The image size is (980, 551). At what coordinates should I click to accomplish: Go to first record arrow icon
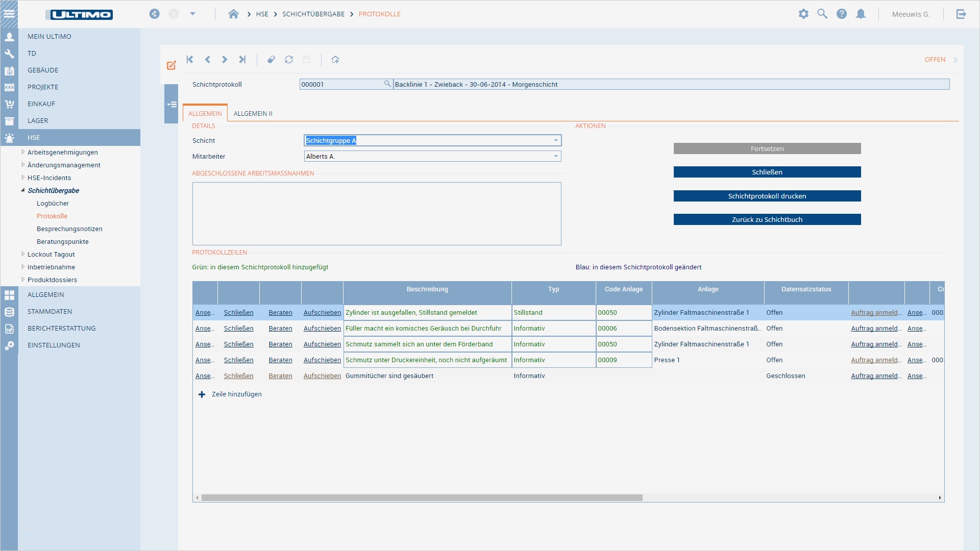pyautogui.click(x=190, y=60)
